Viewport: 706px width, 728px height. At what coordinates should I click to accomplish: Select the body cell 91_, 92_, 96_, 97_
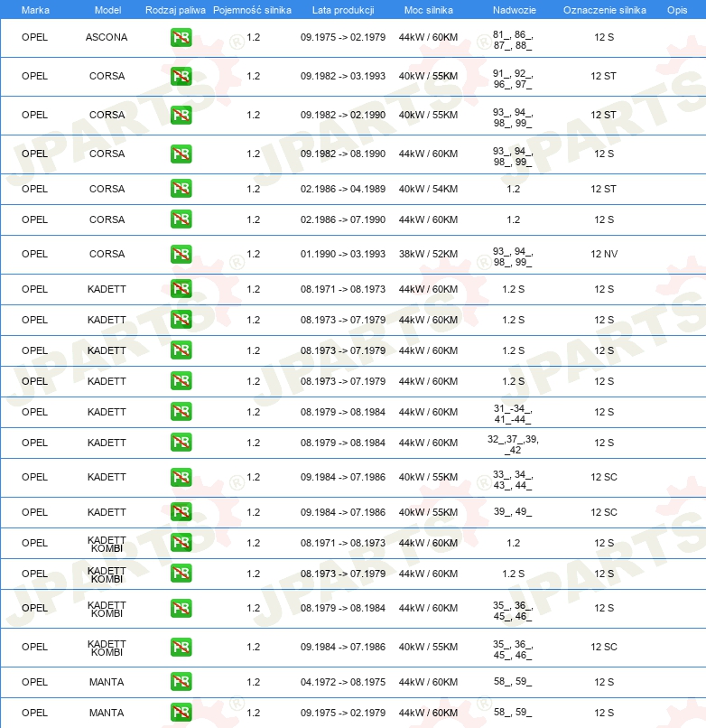[x=513, y=79]
